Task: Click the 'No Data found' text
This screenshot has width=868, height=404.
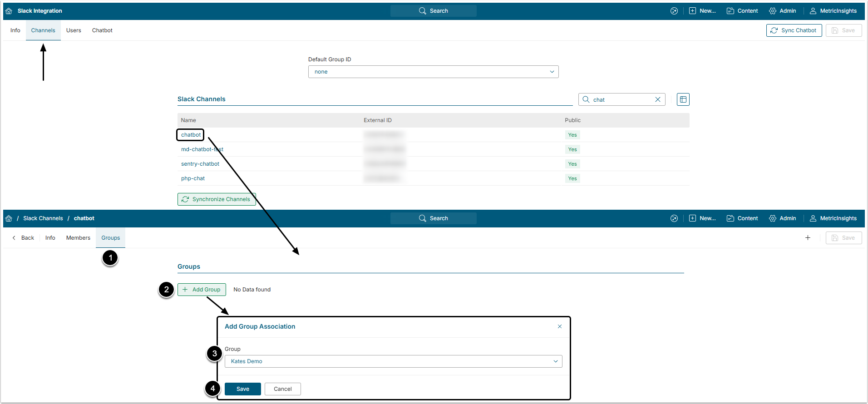Action: (252, 290)
